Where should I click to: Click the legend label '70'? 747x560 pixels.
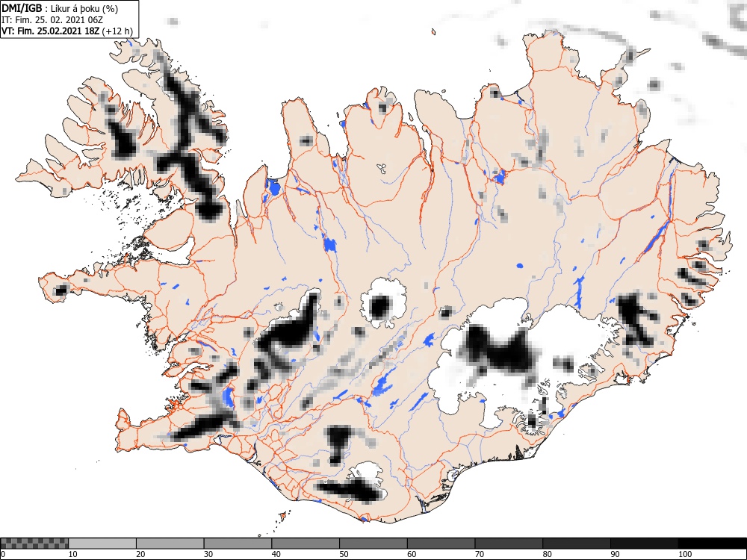[x=479, y=554]
